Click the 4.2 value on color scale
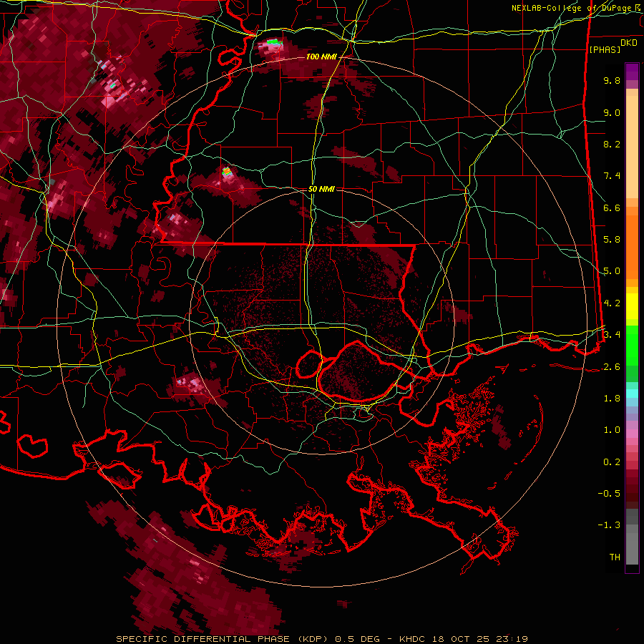Screen dimensions: 644x644 612,303
